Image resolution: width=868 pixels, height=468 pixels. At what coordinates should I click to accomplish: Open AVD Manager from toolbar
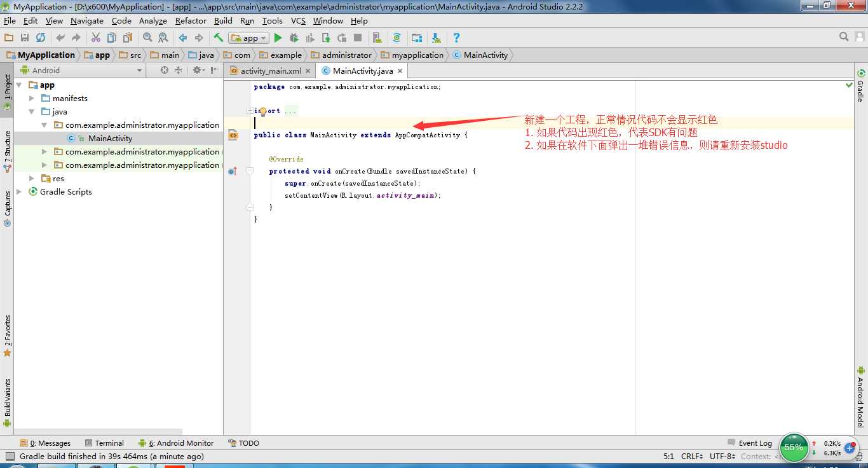[x=377, y=38]
